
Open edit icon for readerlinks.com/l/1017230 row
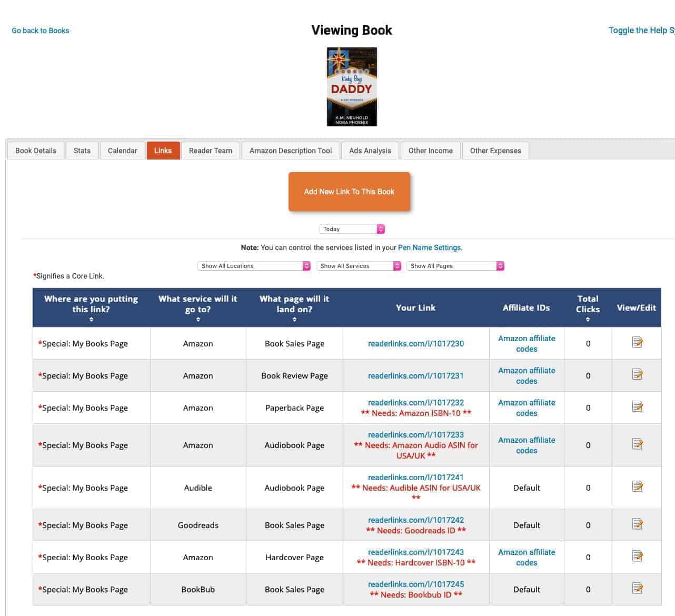click(x=637, y=343)
